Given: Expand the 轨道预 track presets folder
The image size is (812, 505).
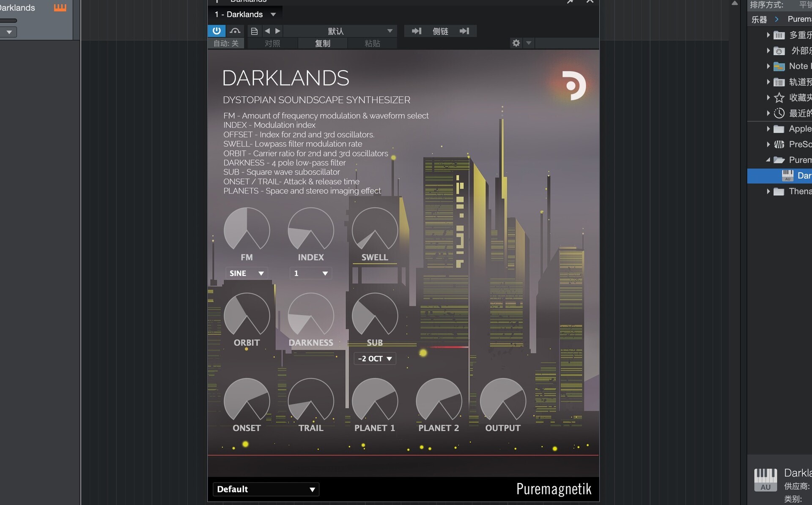Looking at the screenshot, I should [768, 82].
